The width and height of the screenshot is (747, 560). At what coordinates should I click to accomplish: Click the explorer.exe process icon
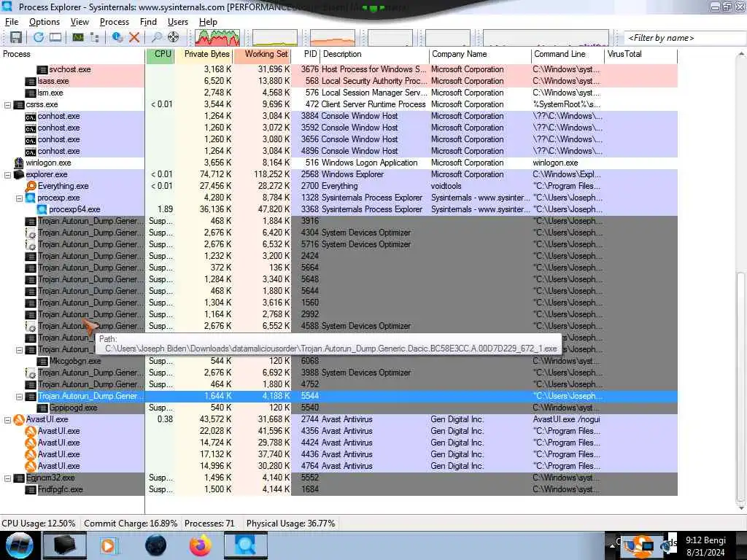coord(19,175)
